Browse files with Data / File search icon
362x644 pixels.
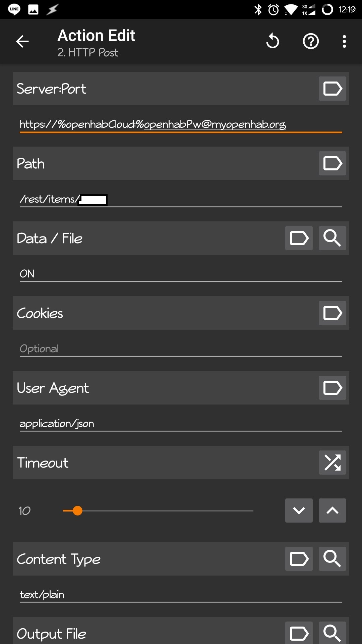click(x=332, y=238)
